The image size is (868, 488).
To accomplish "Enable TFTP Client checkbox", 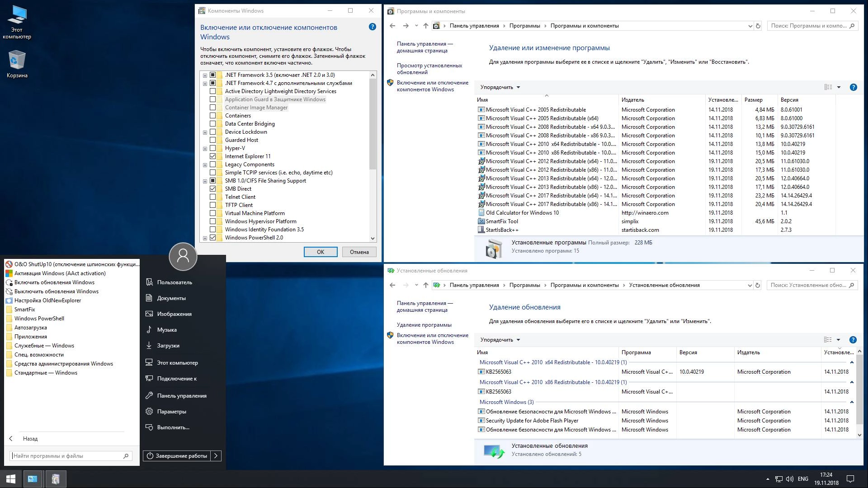I will point(212,205).
